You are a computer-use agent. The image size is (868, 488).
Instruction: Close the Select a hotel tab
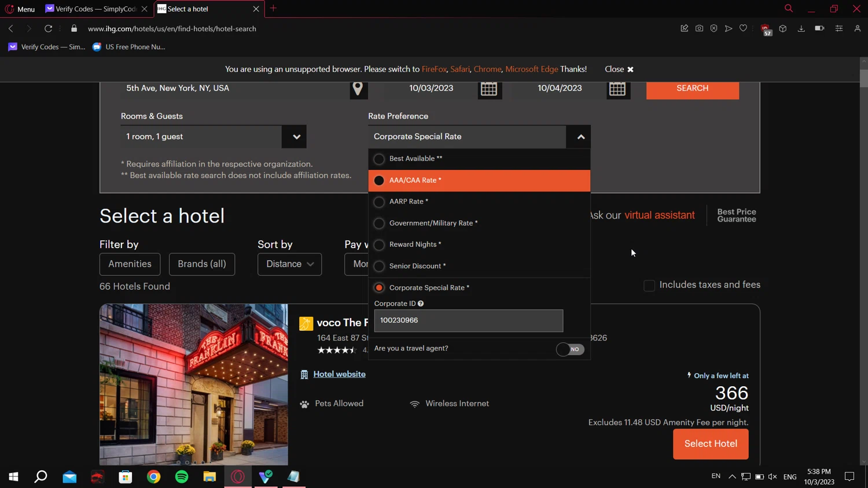pos(256,9)
